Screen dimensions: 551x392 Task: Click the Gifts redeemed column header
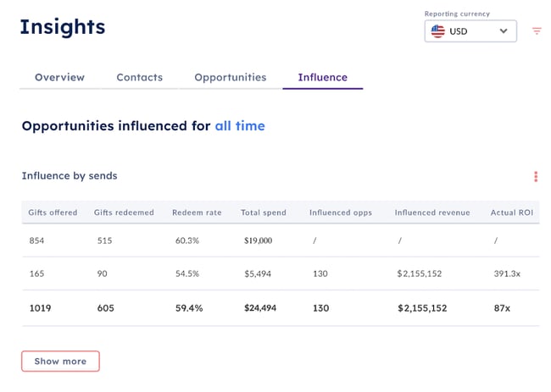coord(124,213)
